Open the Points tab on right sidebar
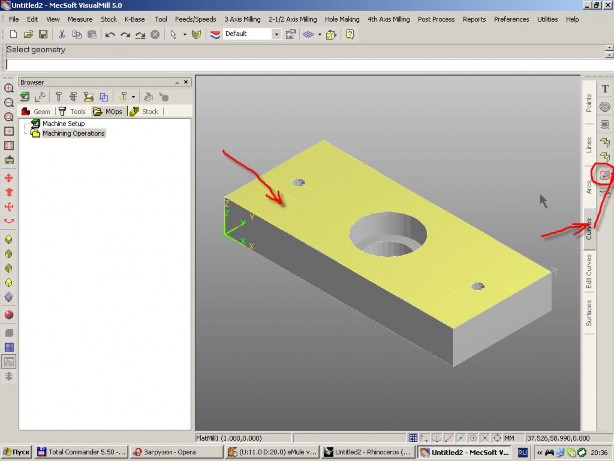Image resolution: width=614 pixels, height=461 pixels. pos(589,103)
